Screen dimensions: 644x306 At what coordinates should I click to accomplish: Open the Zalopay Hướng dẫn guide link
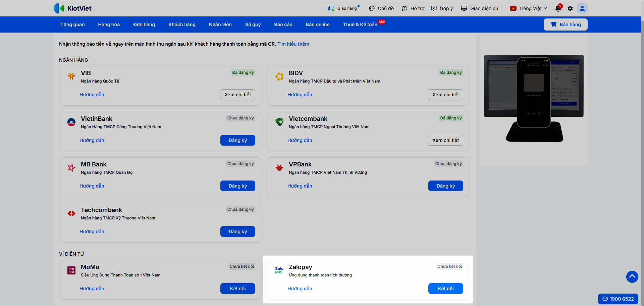coord(300,289)
